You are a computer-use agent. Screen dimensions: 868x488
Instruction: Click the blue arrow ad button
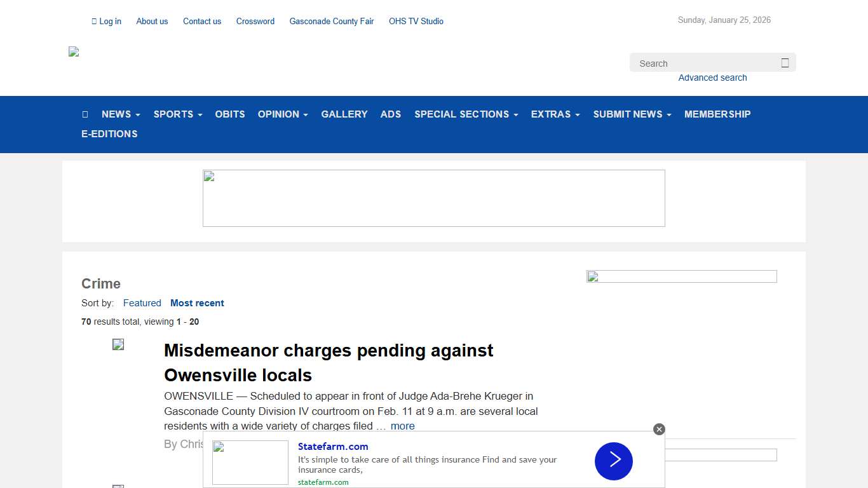[x=613, y=461]
